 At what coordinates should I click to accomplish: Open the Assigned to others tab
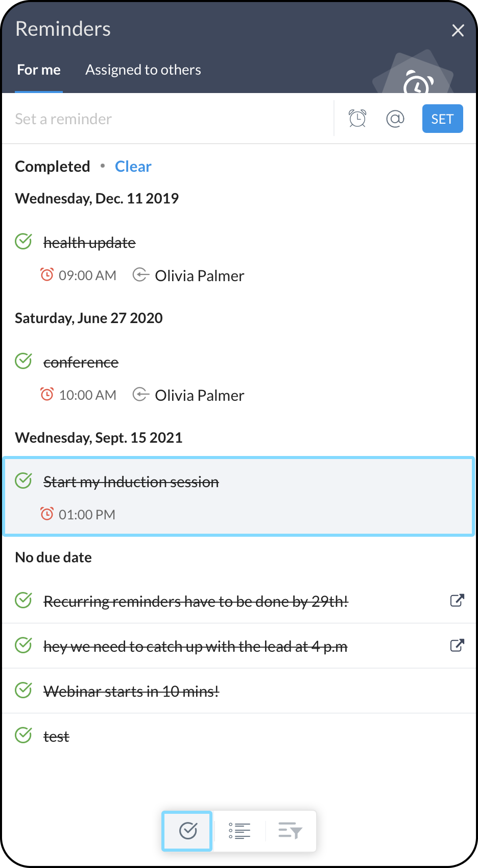point(143,70)
